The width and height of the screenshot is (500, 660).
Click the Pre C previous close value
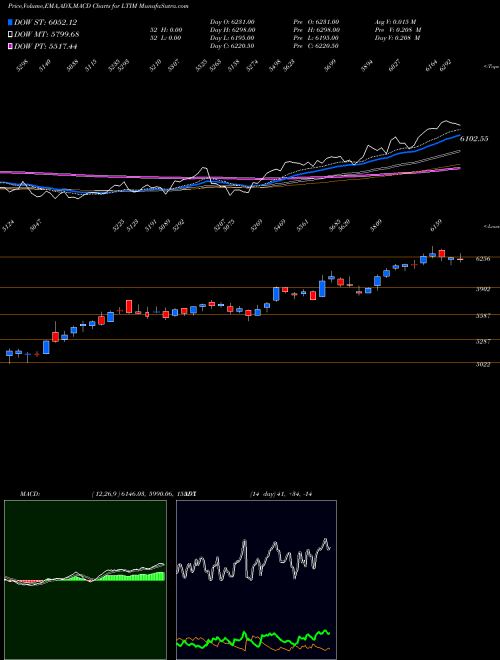[316, 46]
